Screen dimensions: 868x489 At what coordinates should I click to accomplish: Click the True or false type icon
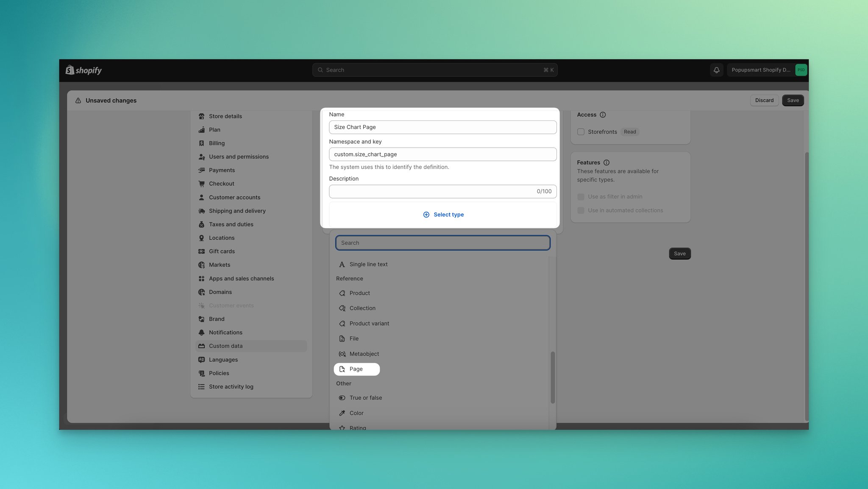(342, 398)
